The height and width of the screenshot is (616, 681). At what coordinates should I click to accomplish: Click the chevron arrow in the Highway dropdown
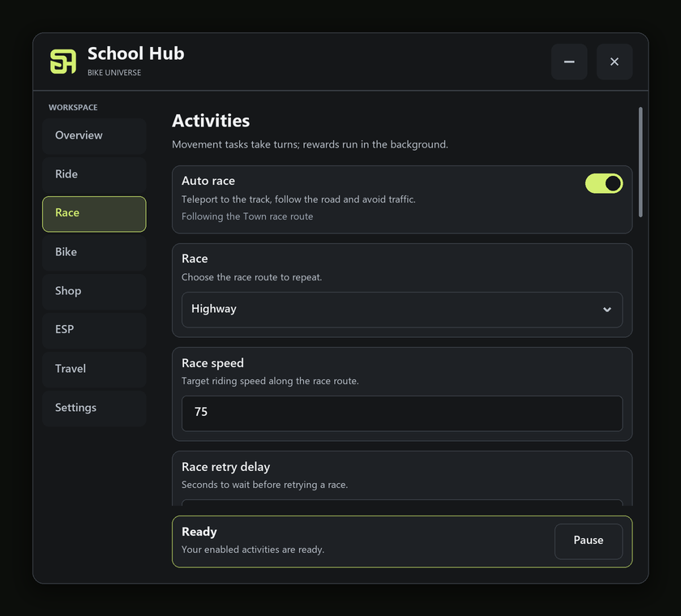click(x=606, y=310)
